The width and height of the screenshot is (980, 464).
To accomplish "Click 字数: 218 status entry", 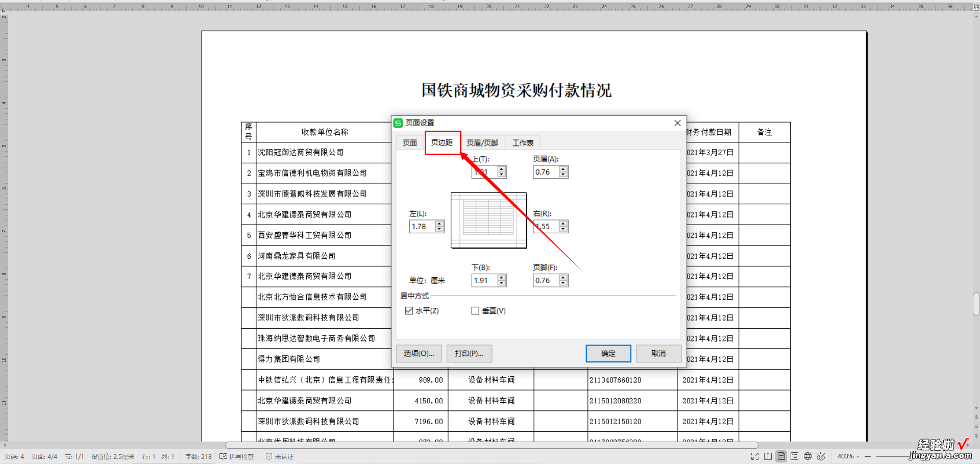I will tap(199, 456).
